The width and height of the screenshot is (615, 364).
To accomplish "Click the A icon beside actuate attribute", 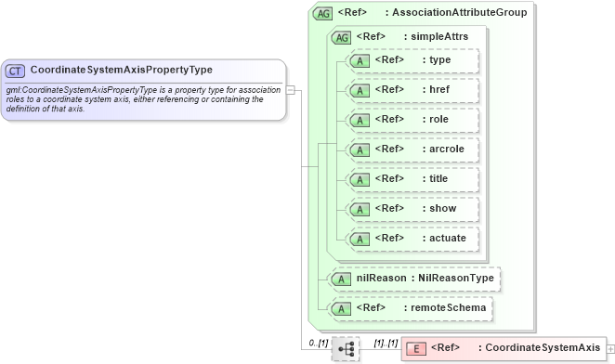I will (360, 240).
